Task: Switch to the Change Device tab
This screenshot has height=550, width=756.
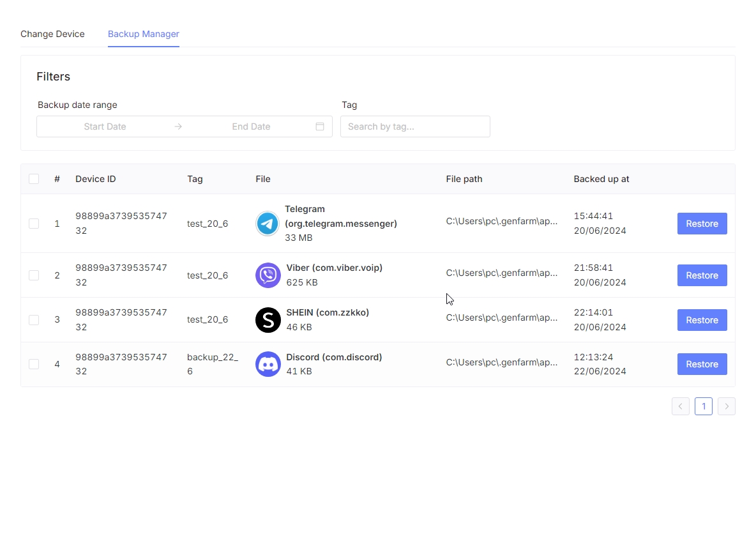Action: 52,34
